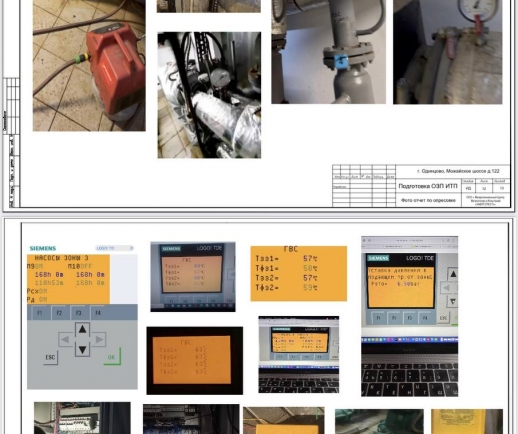Click the right arrow on the Siemens keypad
518x434 pixels.
[99, 339]
